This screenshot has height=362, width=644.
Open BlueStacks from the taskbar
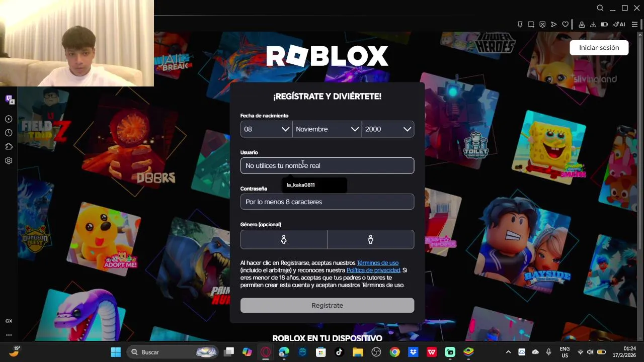(x=468, y=352)
